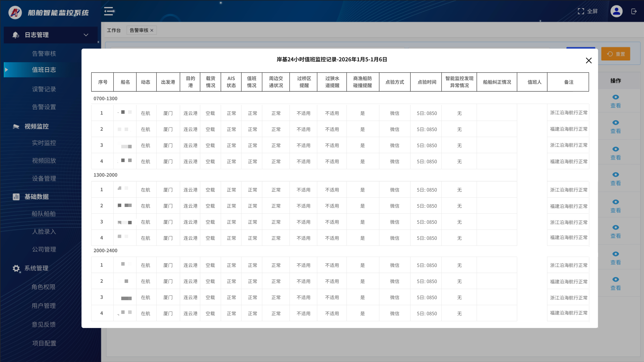Switch to the 工作台 tab
The width and height of the screenshot is (644, 362).
point(114,30)
